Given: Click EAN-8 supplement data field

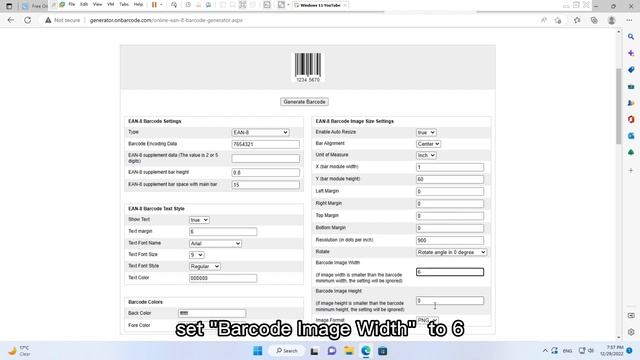Looking at the screenshot, I should 265,158.
